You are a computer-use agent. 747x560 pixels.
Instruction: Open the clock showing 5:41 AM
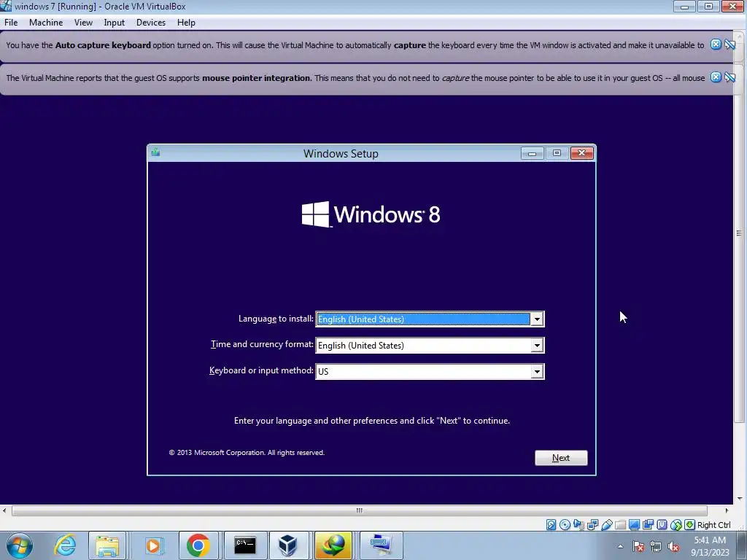(x=710, y=546)
